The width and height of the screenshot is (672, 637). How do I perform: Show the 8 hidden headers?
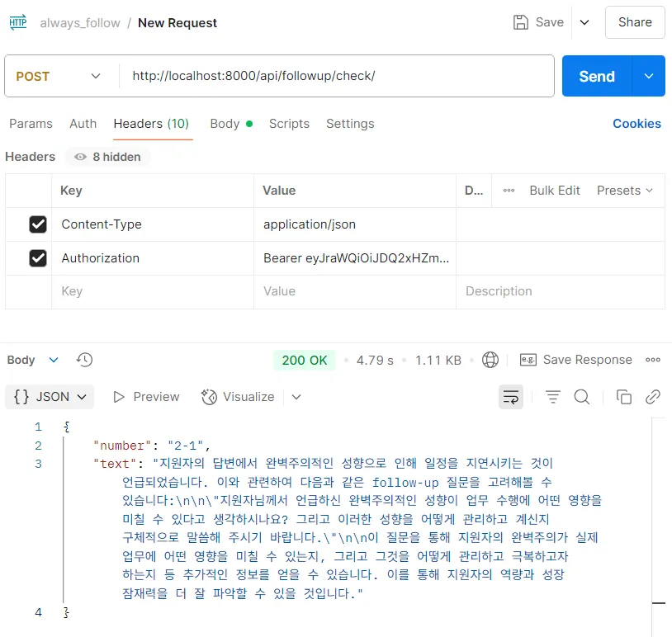pyautogui.click(x=107, y=158)
